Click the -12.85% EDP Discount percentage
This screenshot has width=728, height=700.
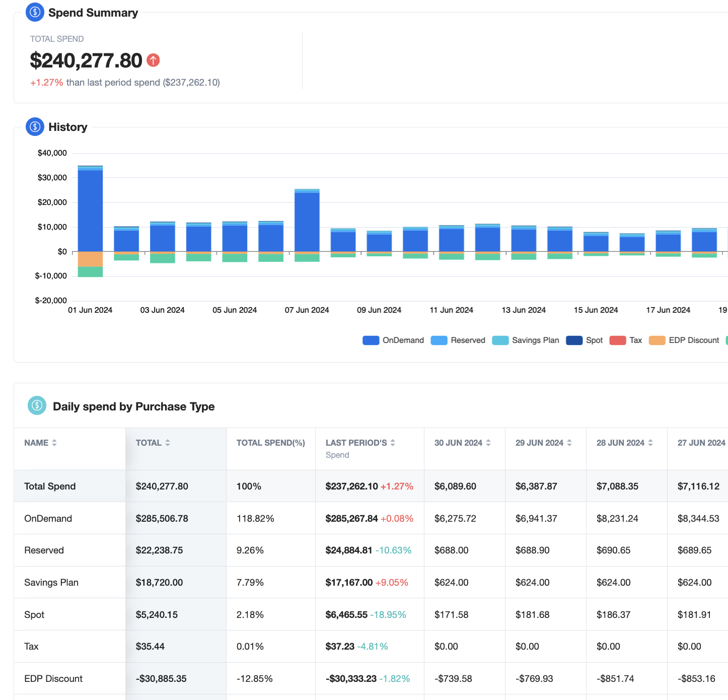pos(255,679)
